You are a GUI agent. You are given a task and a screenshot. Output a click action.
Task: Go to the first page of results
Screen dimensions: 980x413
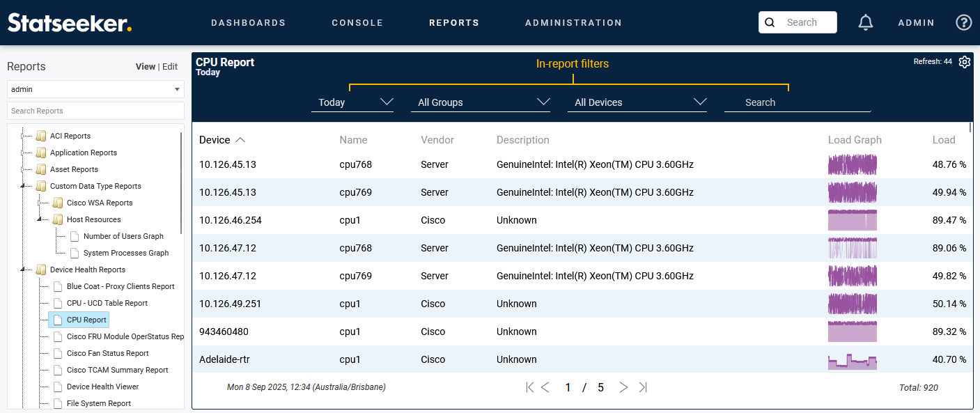tap(529, 387)
